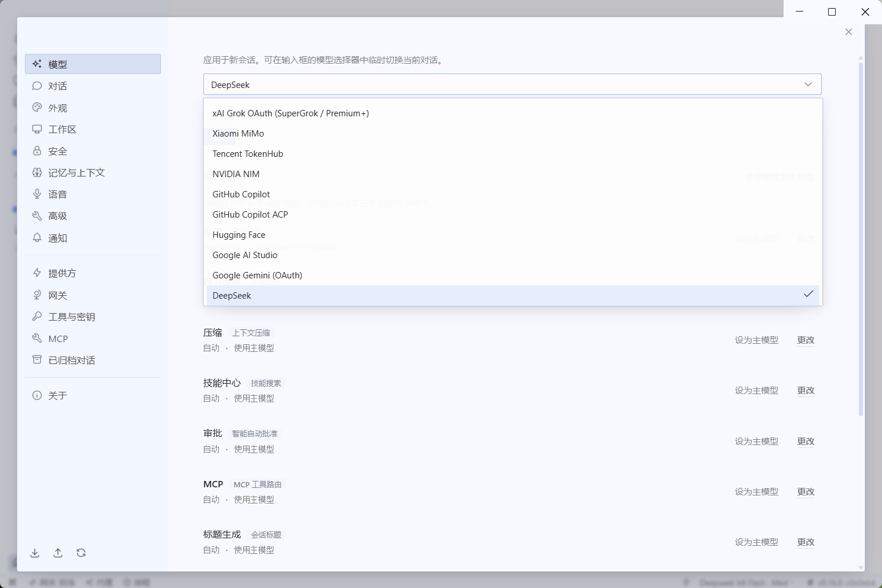The height and width of the screenshot is (588, 882).
Task: Go to the 安全 settings tab
Action: tap(93, 151)
